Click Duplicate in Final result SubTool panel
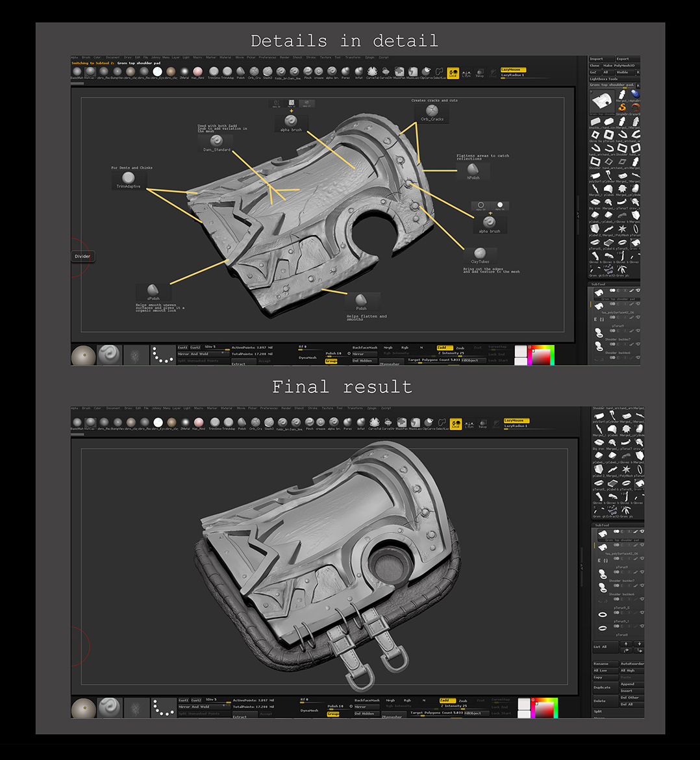Screen dimensions: 700x760 coord(606,687)
